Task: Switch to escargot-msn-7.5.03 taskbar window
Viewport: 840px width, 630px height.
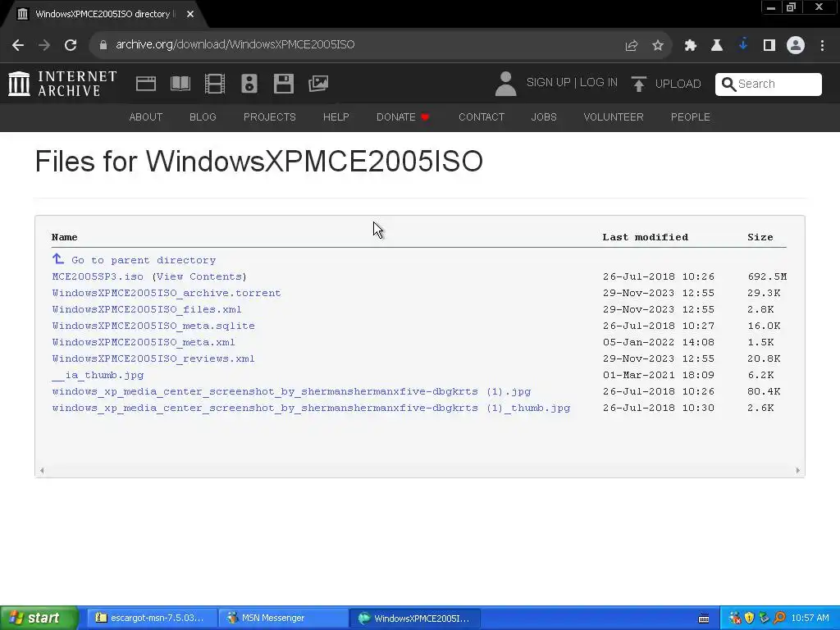Action: click(x=153, y=619)
